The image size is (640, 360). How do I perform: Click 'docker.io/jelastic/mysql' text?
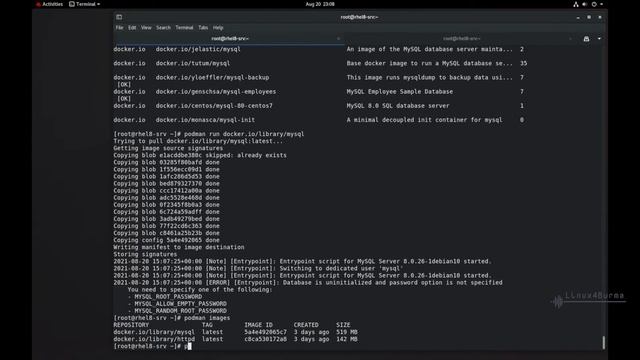[198, 49]
